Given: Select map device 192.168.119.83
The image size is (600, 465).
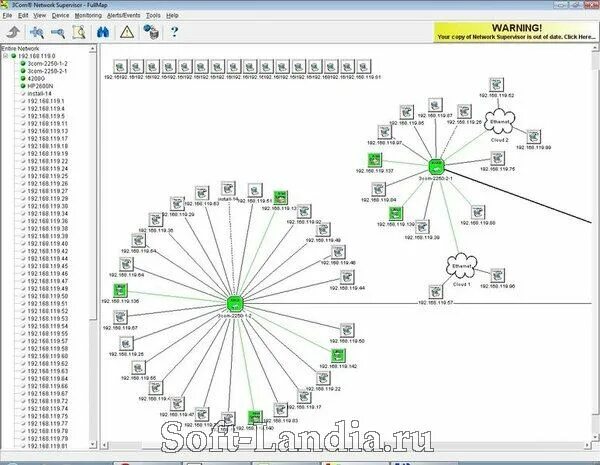Looking at the screenshot, I should pos(280,410).
